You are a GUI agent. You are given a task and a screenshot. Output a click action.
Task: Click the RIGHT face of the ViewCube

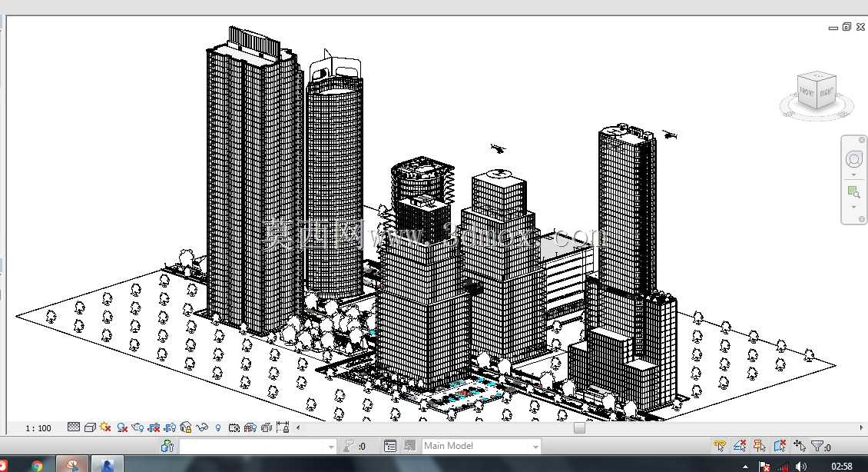tap(826, 92)
